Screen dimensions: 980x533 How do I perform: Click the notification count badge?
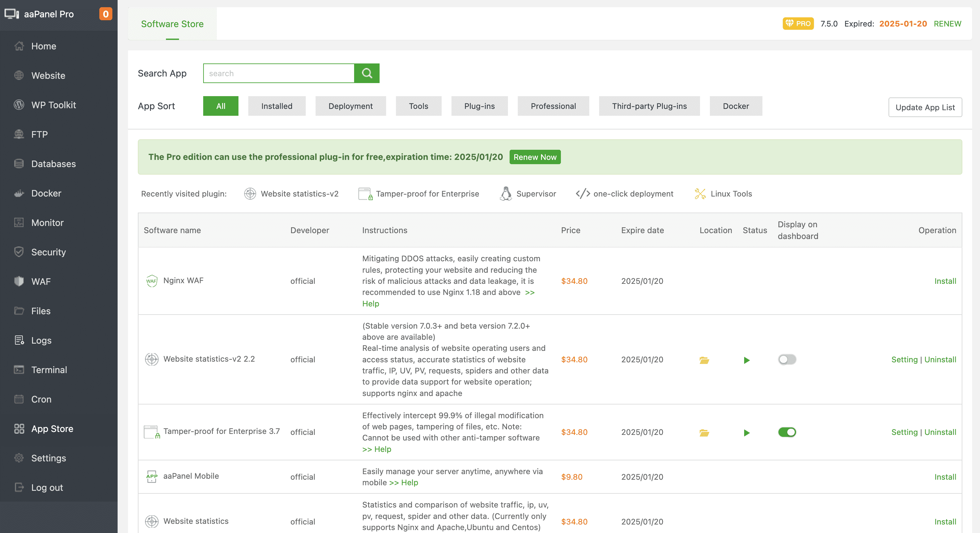coord(106,14)
